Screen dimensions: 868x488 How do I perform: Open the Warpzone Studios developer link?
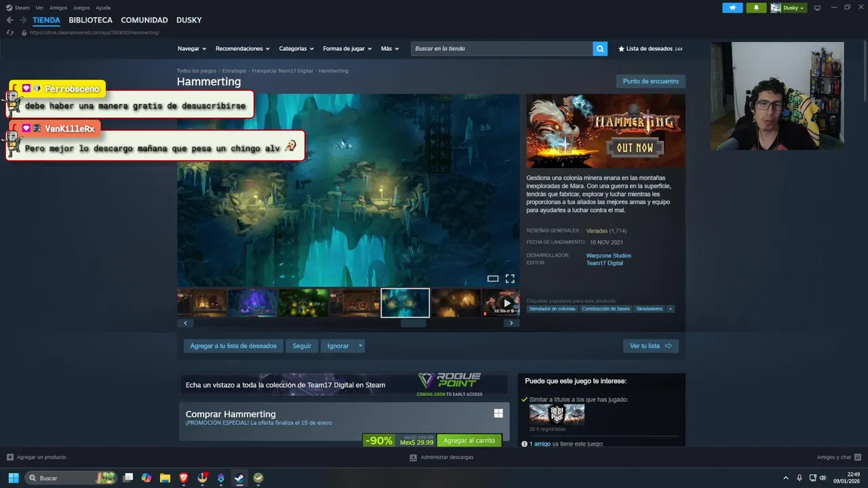(x=608, y=256)
